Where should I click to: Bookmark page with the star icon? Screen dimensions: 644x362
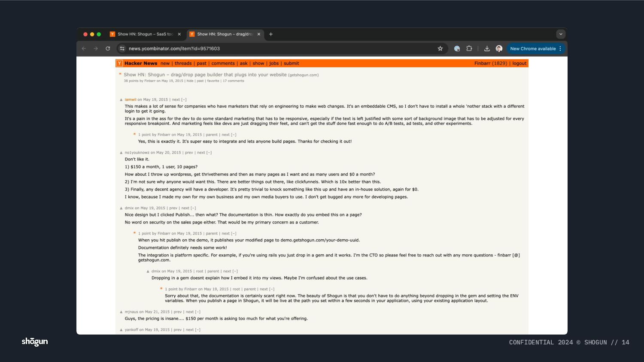(x=440, y=48)
